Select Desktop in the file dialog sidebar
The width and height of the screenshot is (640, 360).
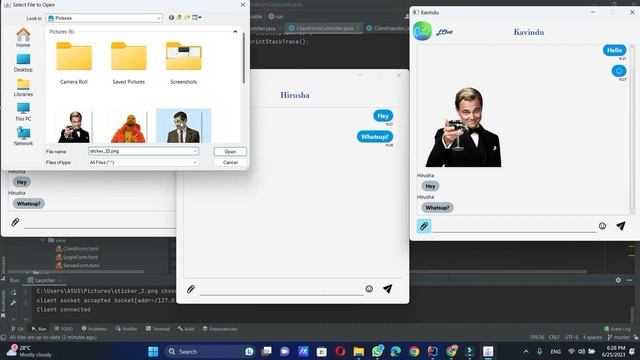pos(23,63)
